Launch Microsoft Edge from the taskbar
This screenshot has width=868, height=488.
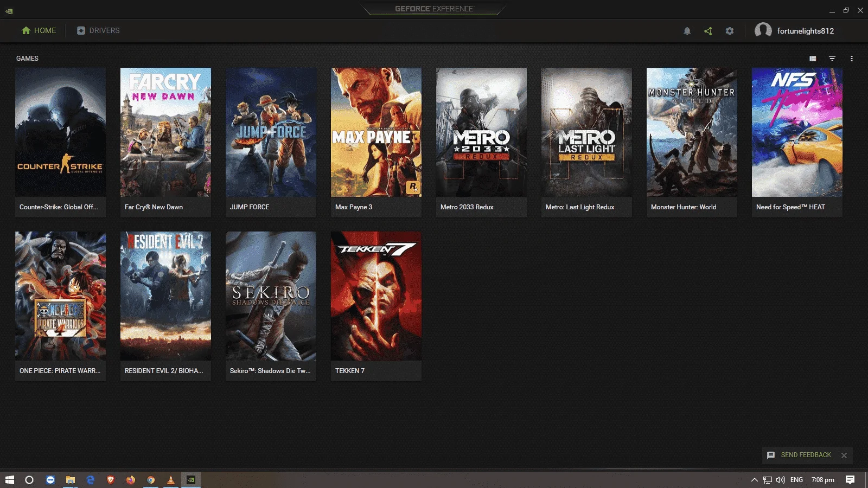(91, 480)
